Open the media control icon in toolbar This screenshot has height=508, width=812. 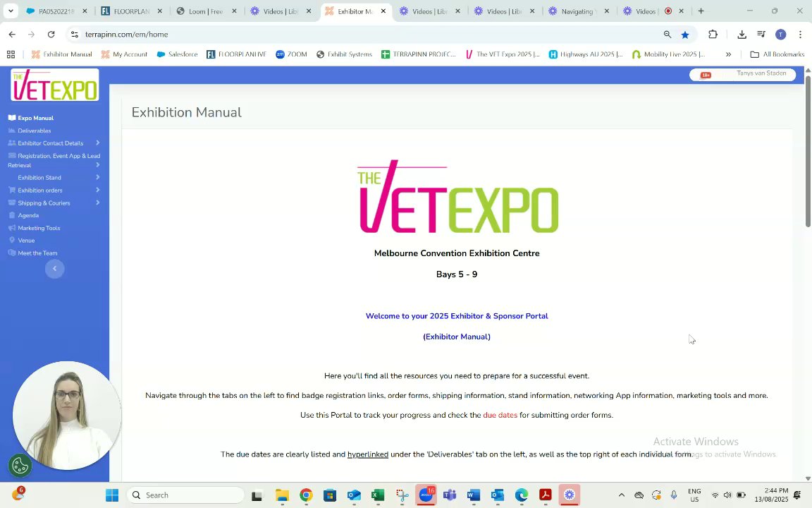[x=761, y=34]
